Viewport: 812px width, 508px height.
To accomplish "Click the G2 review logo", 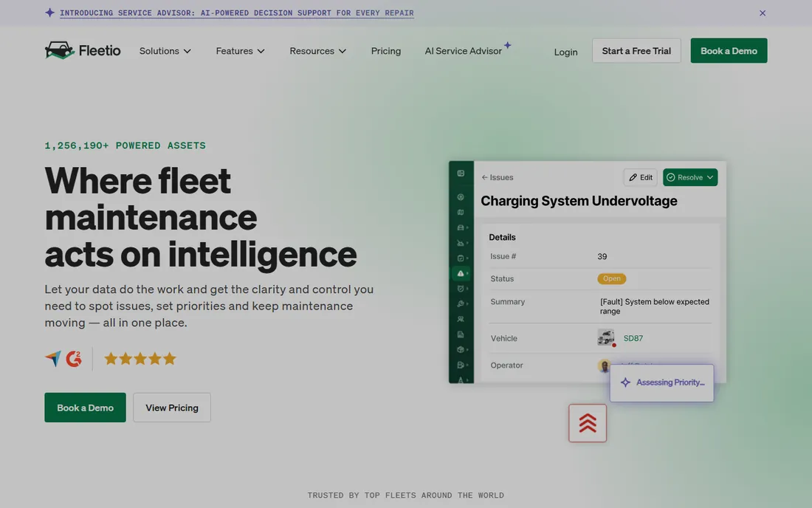I will 74,358.
